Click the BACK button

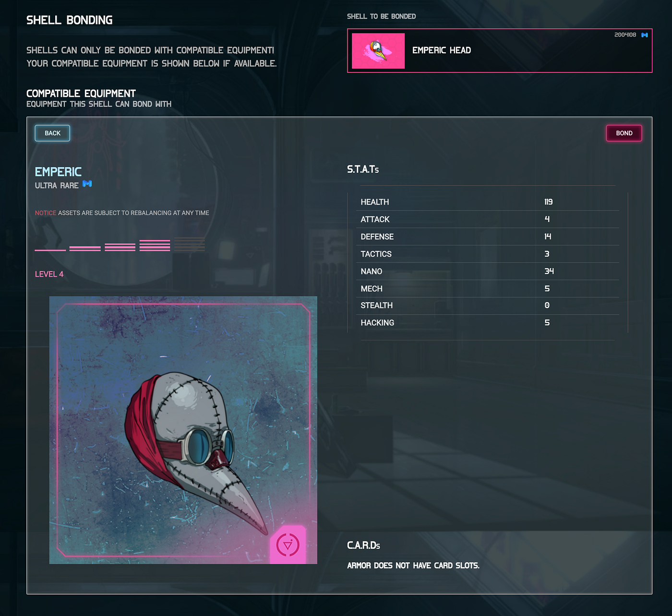[x=52, y=133]
